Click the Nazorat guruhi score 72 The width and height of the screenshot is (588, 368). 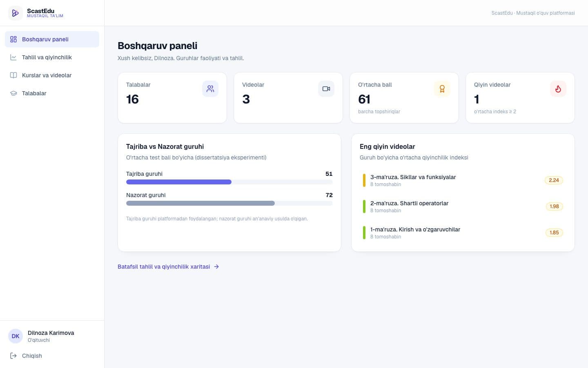[329, 195]
